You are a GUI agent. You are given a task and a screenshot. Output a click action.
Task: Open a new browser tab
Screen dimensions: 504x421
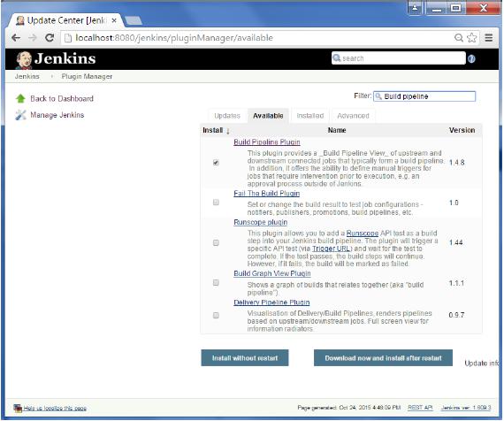coord(133,21)
